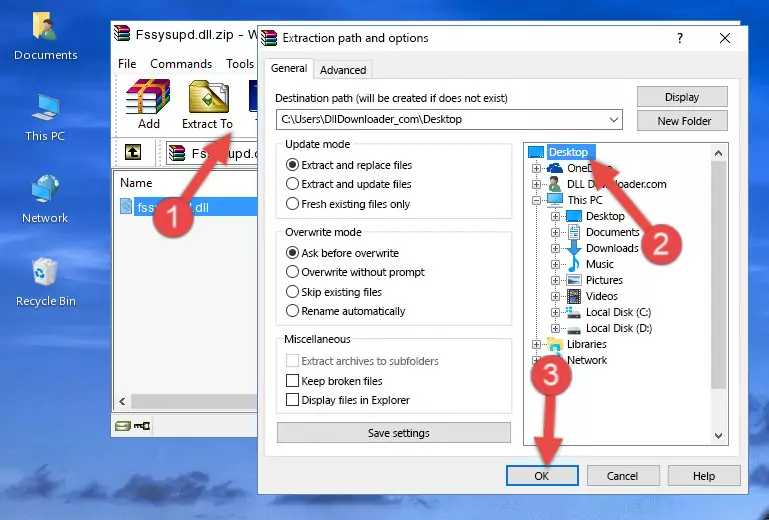Screen dimensions: 769x520
Task: Enable Keep broken files checkbox
Action: point(292,381)
